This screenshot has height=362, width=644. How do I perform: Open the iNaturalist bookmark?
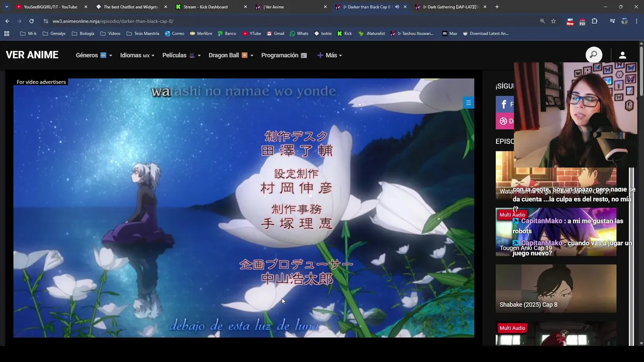coord(372,34)
